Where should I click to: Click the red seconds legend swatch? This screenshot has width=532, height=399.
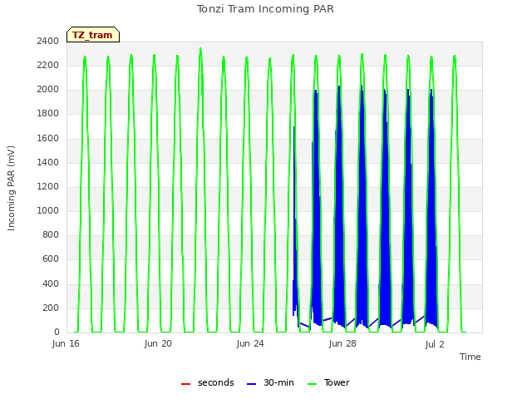185,384
